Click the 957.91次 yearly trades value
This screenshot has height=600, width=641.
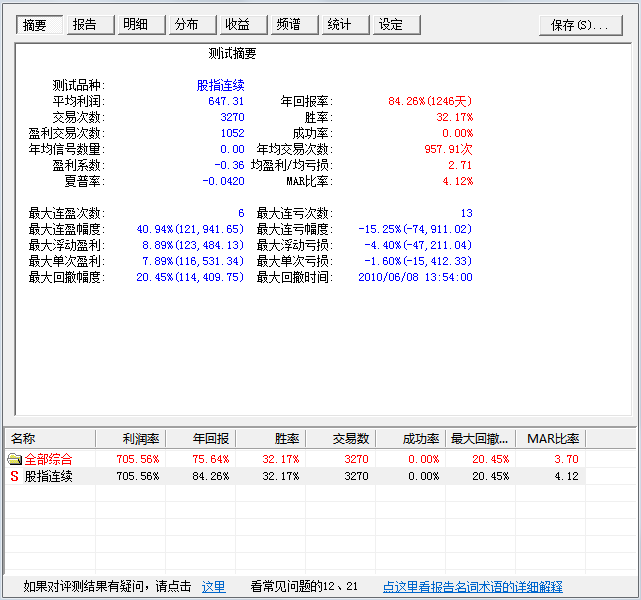448,149
